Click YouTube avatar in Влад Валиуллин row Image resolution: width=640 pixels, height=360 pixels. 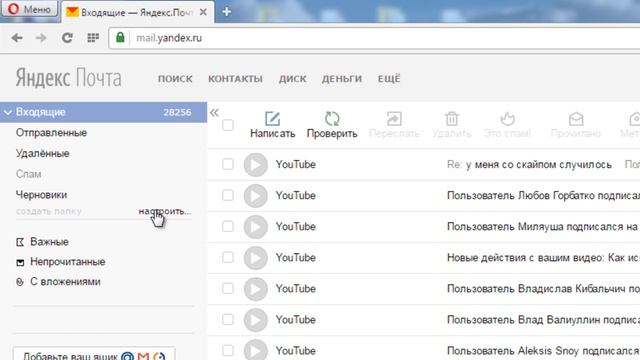coord(256,320)
